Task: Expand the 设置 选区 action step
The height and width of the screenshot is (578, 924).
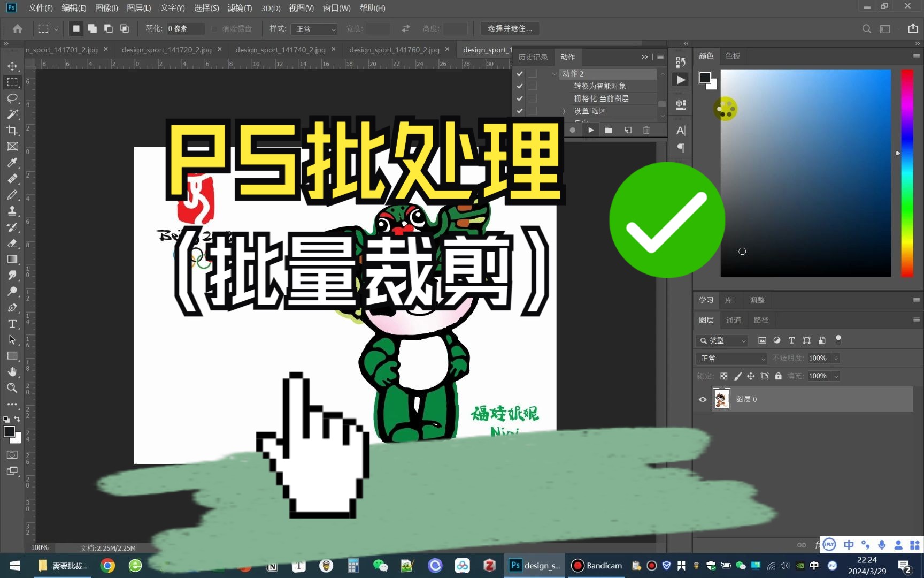Action: (x=563, y=111)
